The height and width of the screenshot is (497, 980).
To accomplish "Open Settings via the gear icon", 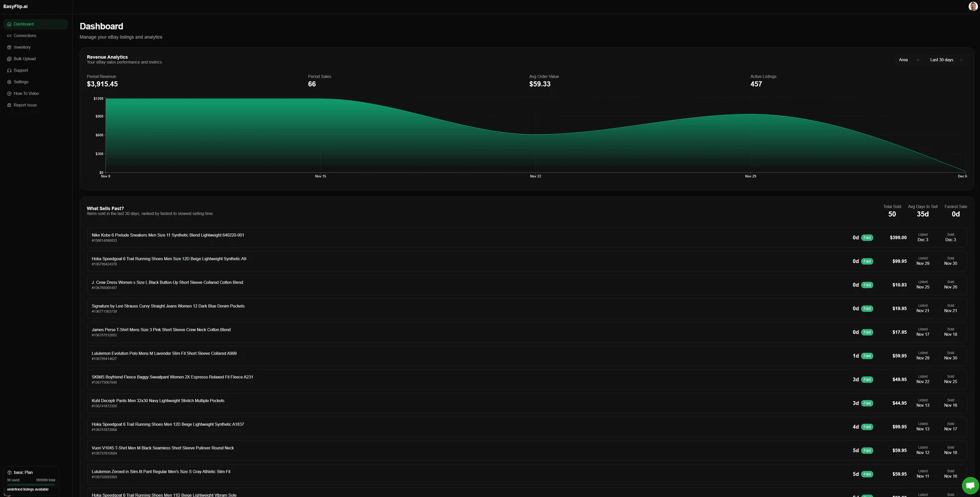I will [9, 82].
